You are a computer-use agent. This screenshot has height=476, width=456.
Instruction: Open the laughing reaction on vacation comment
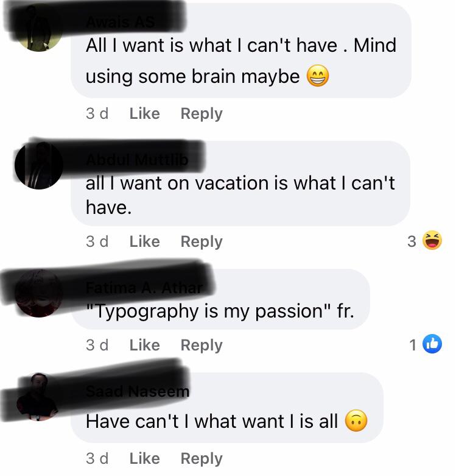(432, 240)
